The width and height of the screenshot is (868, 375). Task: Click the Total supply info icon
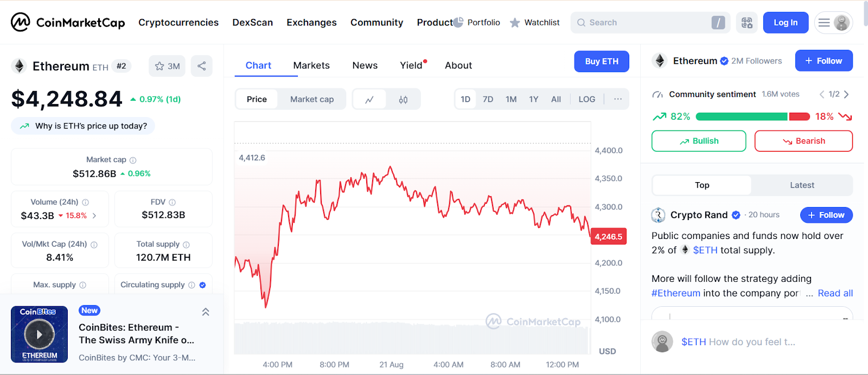[x=187, y=244]
